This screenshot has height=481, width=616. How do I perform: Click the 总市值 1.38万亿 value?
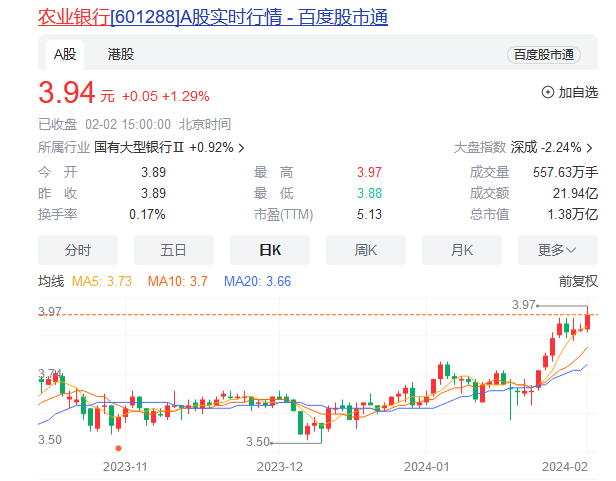coord(573,215)
